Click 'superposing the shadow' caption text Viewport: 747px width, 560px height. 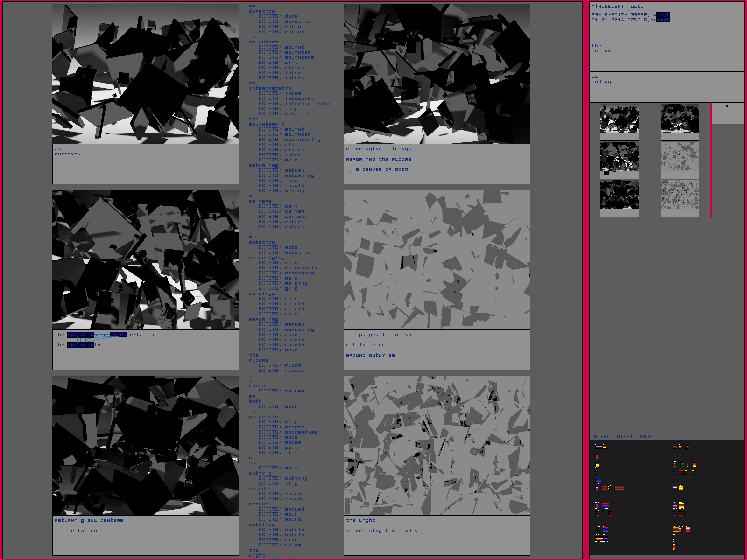(x=381, y=531)
